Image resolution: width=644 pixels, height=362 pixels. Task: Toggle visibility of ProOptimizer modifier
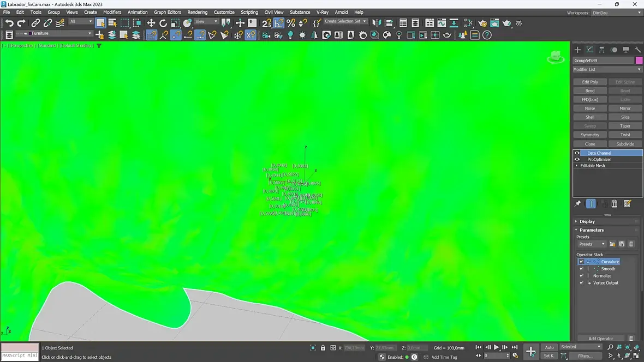click(577, 159)
